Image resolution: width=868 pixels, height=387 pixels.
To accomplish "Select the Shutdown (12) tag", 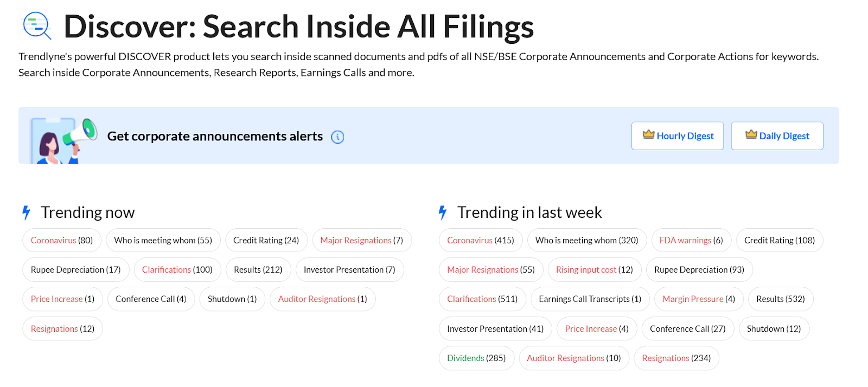I will 774,328.
